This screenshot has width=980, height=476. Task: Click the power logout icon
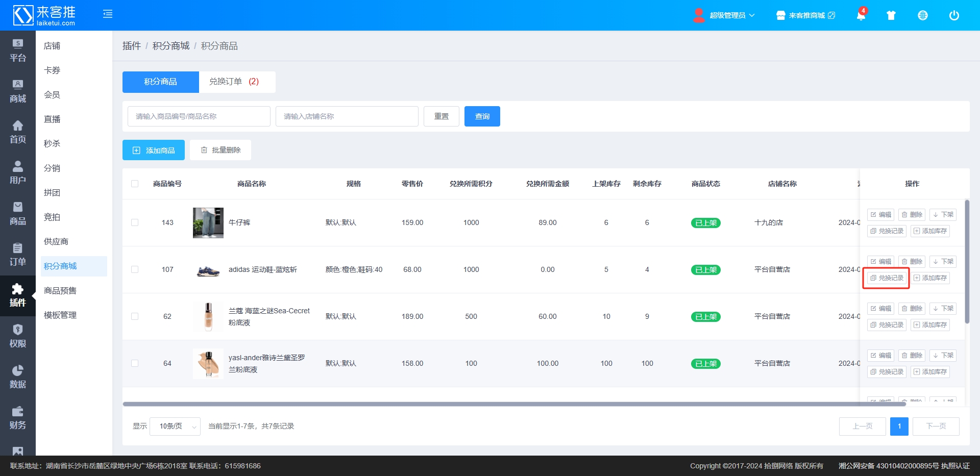pyautogui.click(x=954, y=15)
